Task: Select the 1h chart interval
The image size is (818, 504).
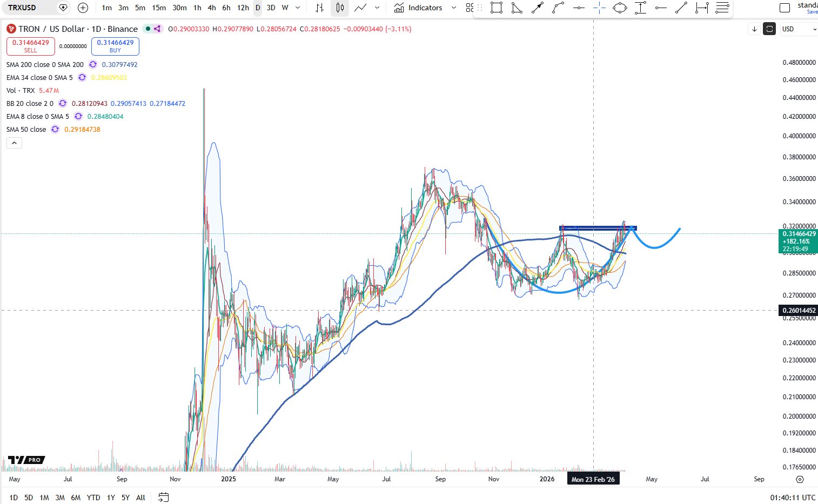Action: pyautogui.click(x=197, y=8)
